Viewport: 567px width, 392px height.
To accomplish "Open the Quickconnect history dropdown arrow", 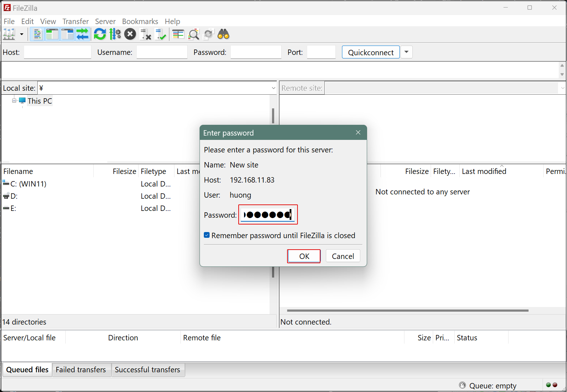I will coord(406,52).
